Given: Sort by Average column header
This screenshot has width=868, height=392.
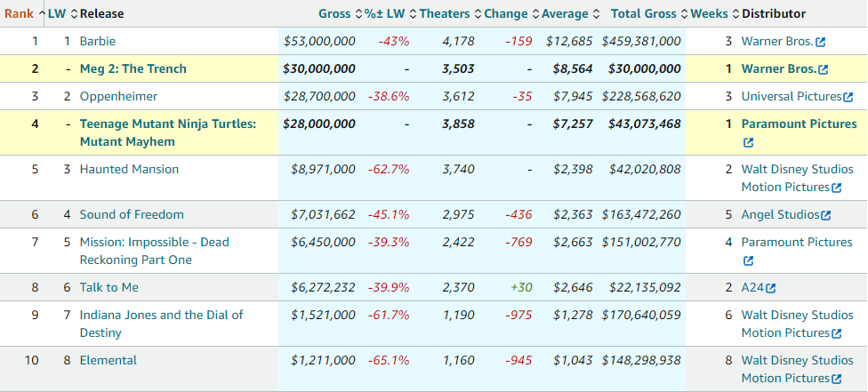Looking at the screenshot, I should [x=566, y=13].
